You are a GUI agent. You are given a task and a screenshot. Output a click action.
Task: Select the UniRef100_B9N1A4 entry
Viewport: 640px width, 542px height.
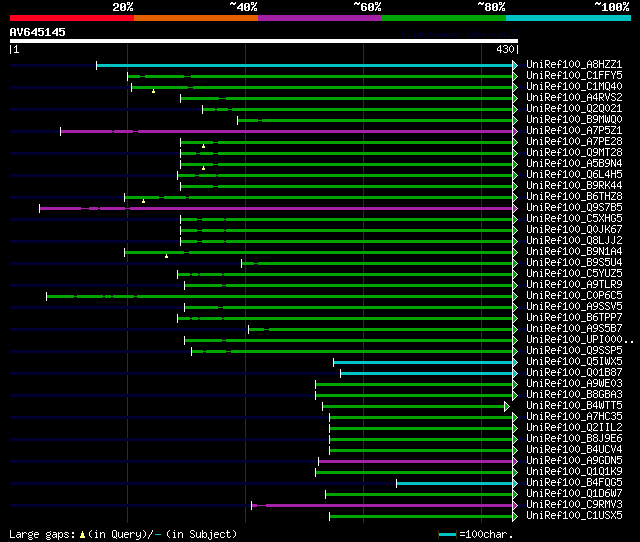coord(574,252)
